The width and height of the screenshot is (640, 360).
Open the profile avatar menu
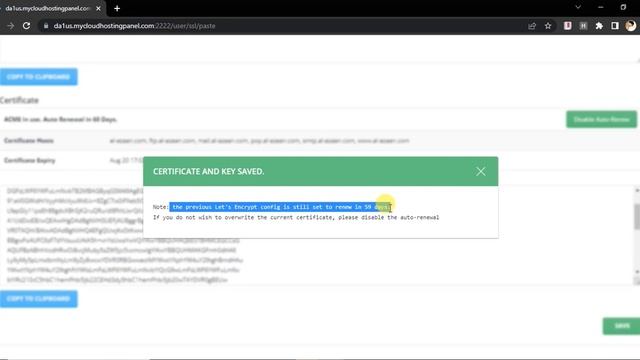[x=631, y=26]
